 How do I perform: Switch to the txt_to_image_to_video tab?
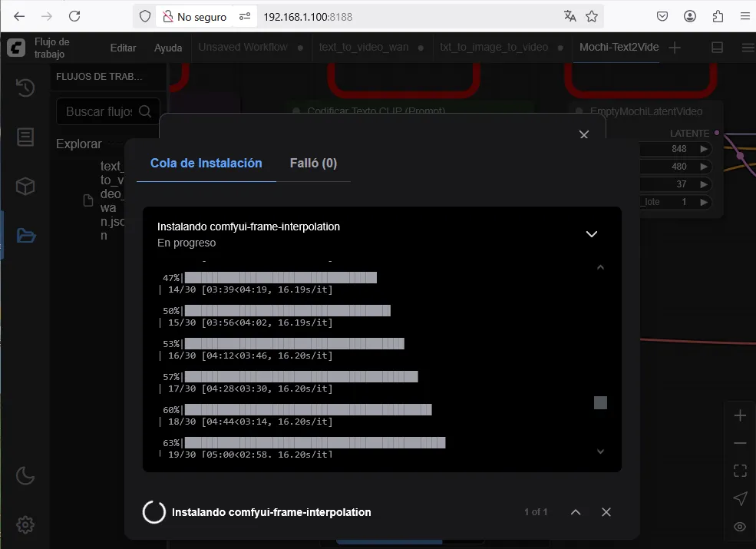coord(494,48)
